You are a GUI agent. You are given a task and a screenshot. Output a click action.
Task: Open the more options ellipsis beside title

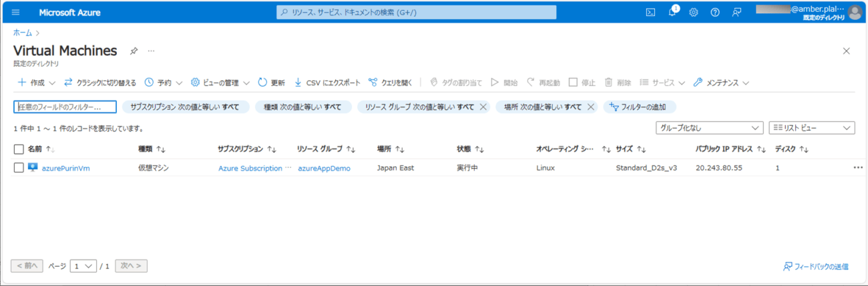(x=151, y=51)
